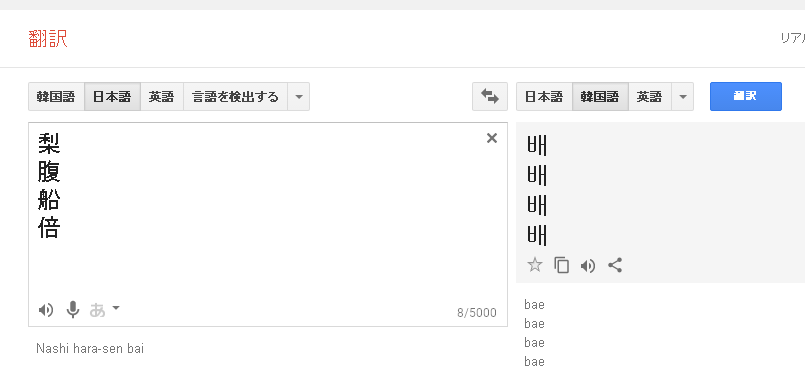Select 韓国語 as source language
Screen dimensions: 805x390
coord(56,96)
